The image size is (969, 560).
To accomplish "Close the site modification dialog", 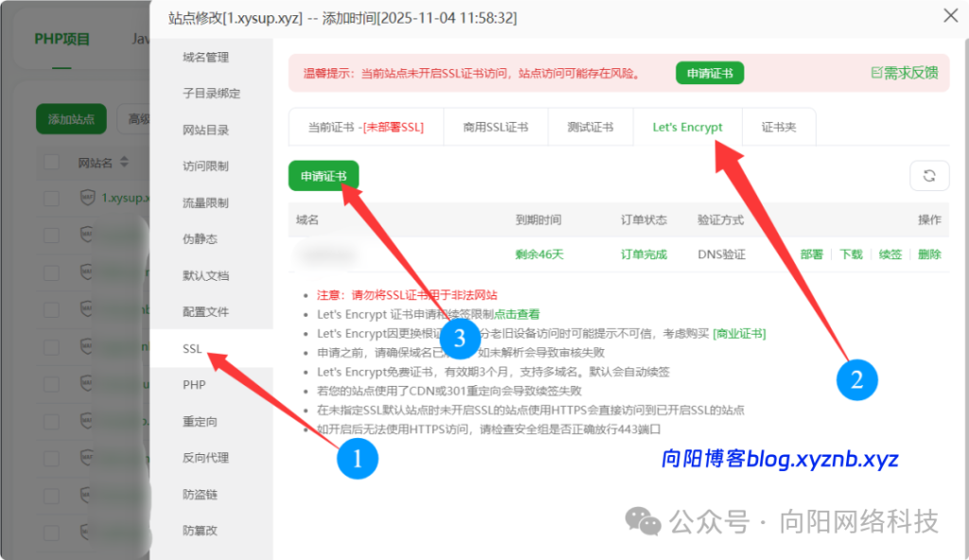I will [x=949, y=16].
